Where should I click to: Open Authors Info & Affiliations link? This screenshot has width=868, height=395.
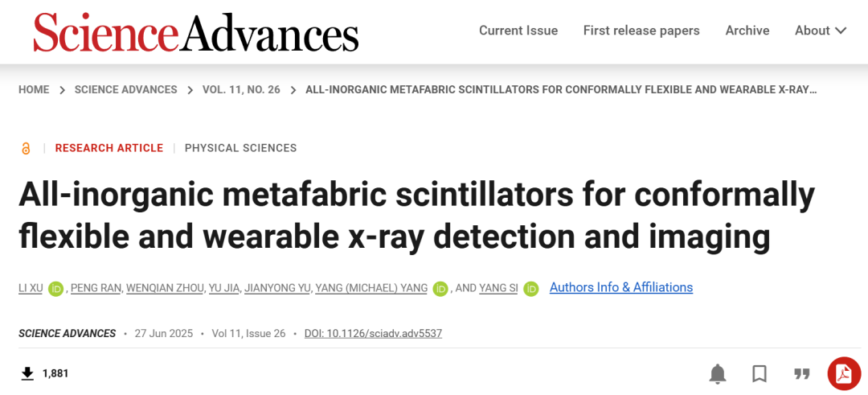[x=621, y=287]
